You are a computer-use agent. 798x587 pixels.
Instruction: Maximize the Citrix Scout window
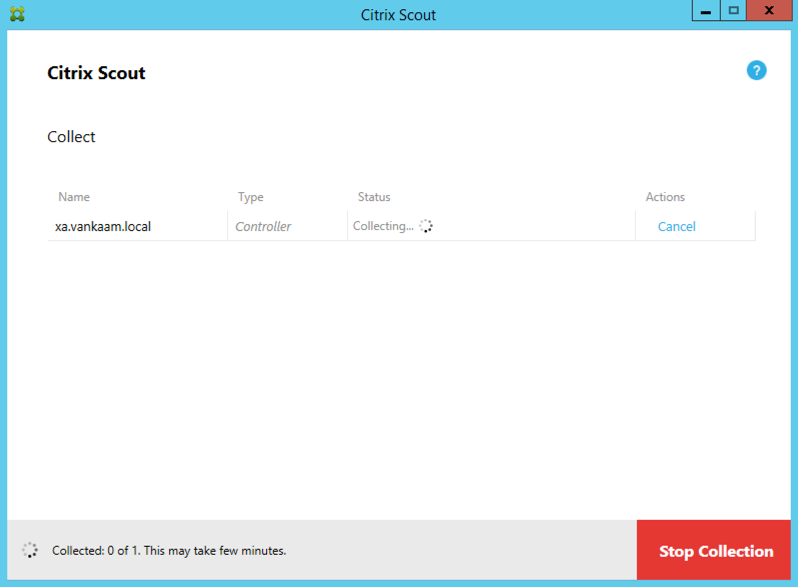click(x=733, y=11)
